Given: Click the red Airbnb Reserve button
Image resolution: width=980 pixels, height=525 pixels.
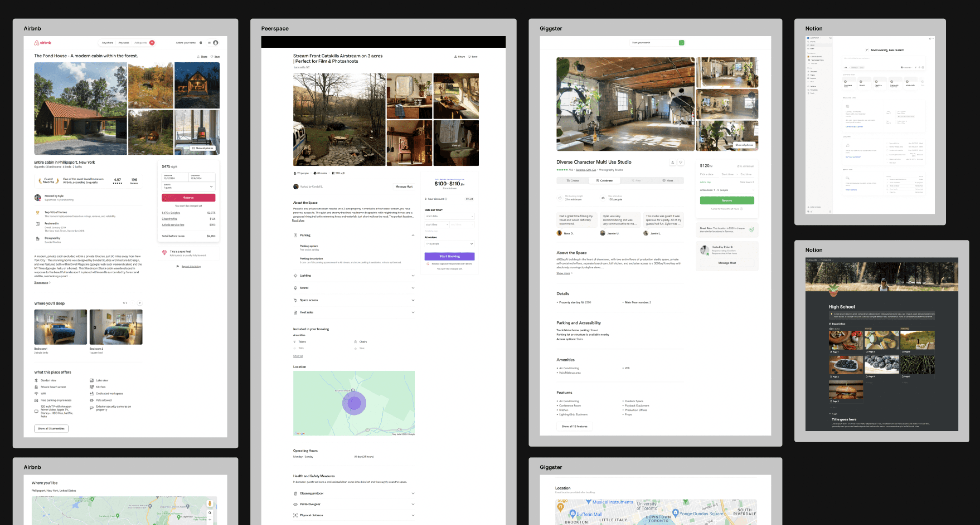Looking at the screenshot, I should [x=188, y=198].
